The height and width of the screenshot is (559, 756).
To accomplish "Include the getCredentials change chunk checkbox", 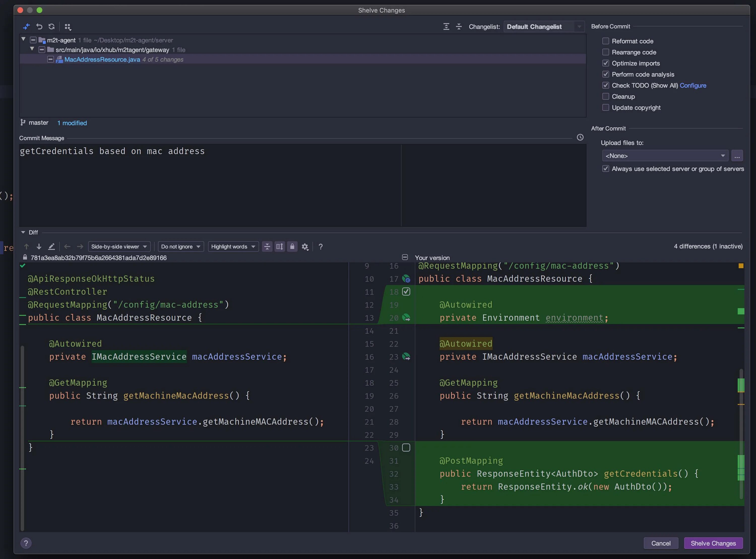I will [406, 448].
